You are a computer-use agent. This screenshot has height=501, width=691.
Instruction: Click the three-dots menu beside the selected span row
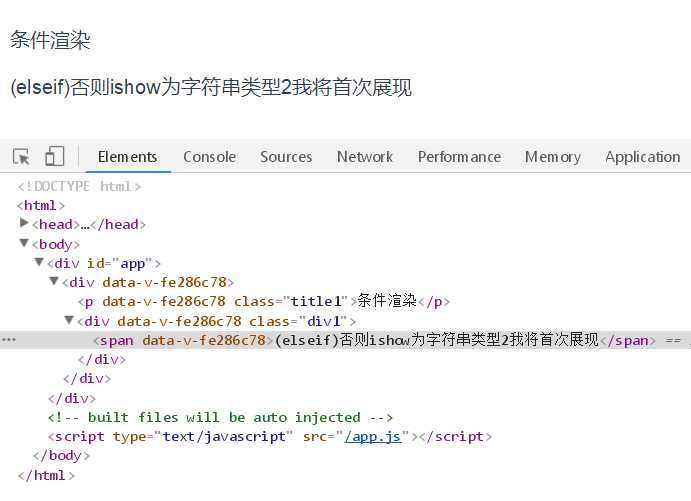click(x=9, y=340)
